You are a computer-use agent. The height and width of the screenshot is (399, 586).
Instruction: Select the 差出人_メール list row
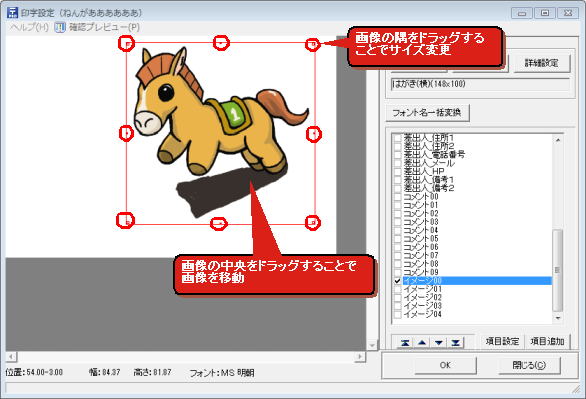(x=476, y=163)
